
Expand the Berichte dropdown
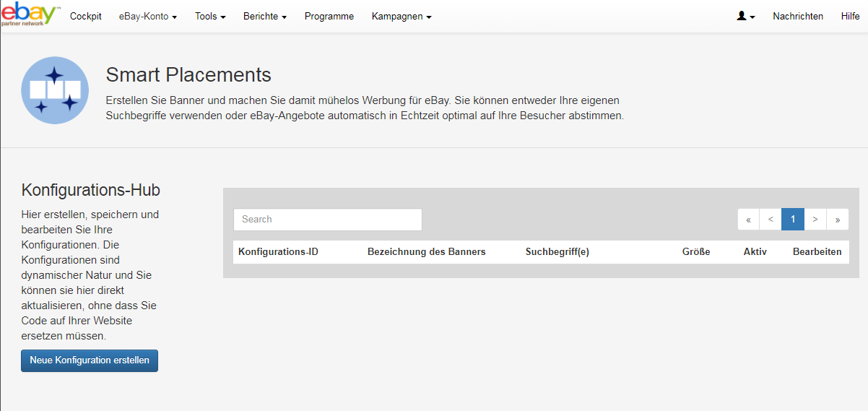tap(265, 16)
